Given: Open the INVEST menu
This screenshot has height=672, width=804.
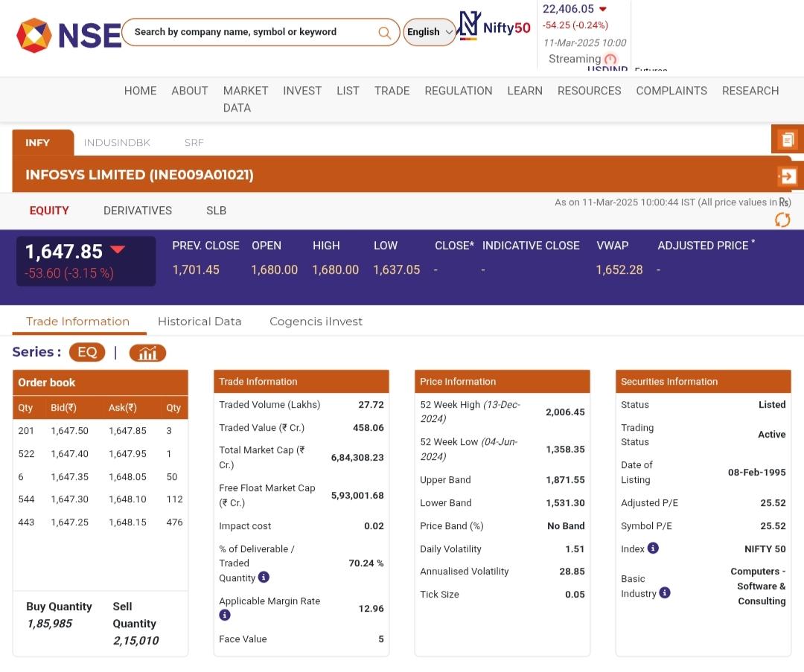Looking at the screenshot, I should click(x=302, y=91).
